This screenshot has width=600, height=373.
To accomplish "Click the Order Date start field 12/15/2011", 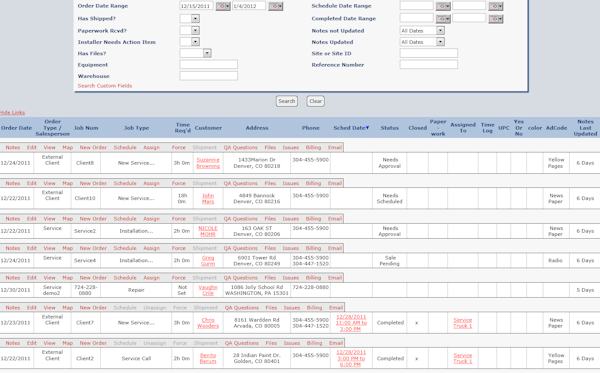I will (196, 6).
